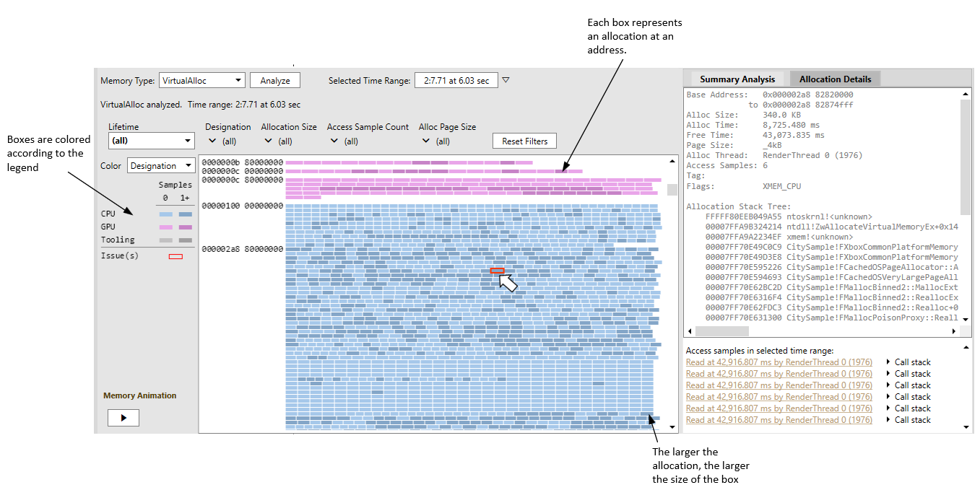Image resolution: width=980 pixels, height=490 pixels.
Task: Click the Allocation Details horizontal scrollbar thumb
Action: click(x=722, y=331)
